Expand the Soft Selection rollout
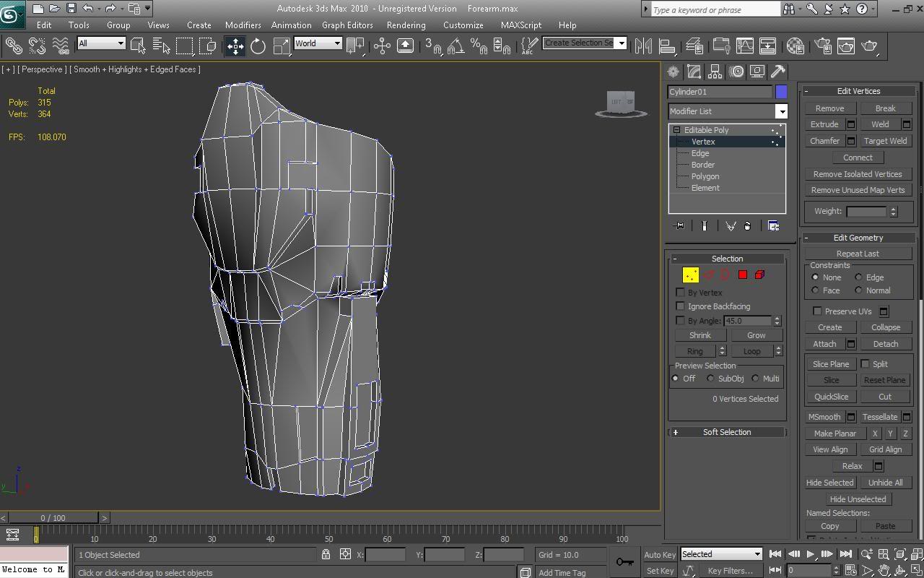Image resolution: width=924 pixels, height=578 pixels. coord(727,432)
